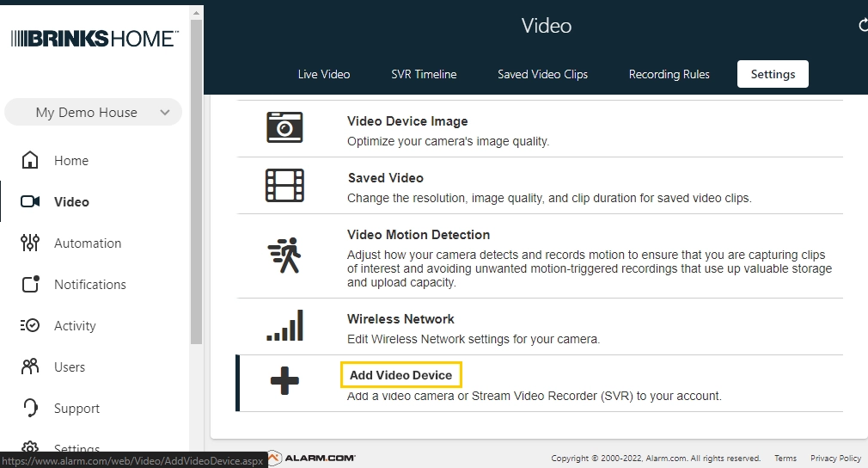The width and height of the screenshot is (868, 468).
Task: Click the Notifications icon in sidebar
Action: coord(30,284)
